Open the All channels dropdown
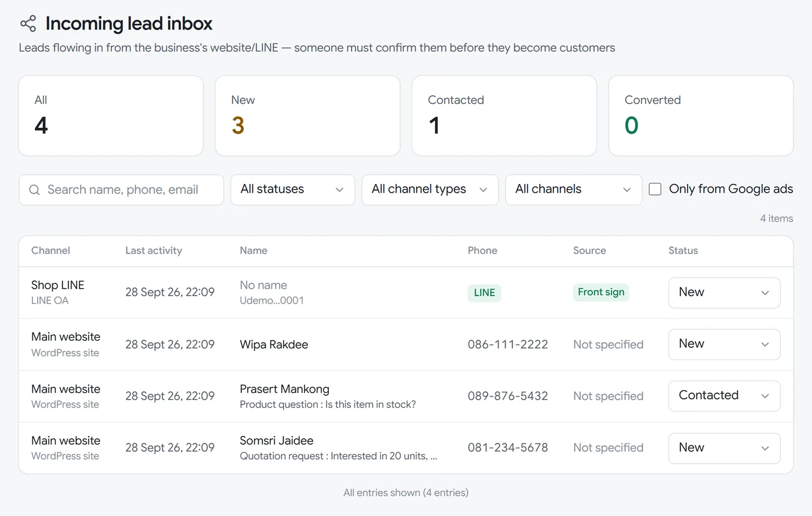 click(x=574, y=190)
